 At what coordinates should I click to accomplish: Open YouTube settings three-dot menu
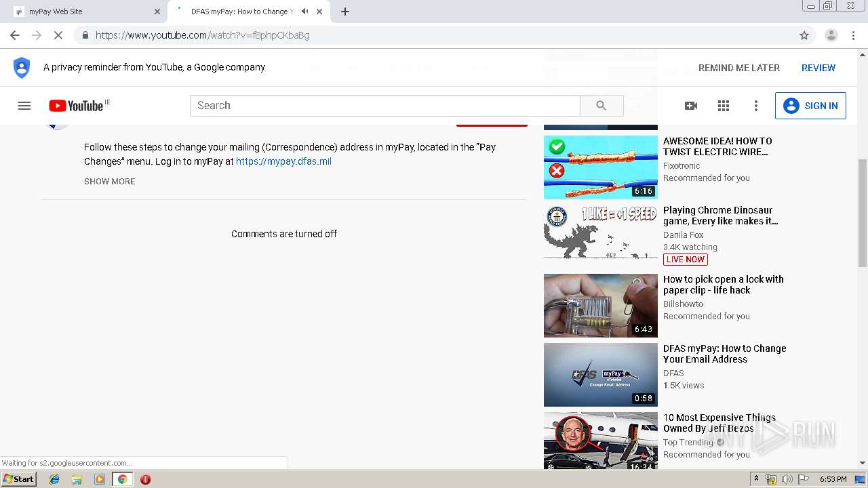coord(756,106)
